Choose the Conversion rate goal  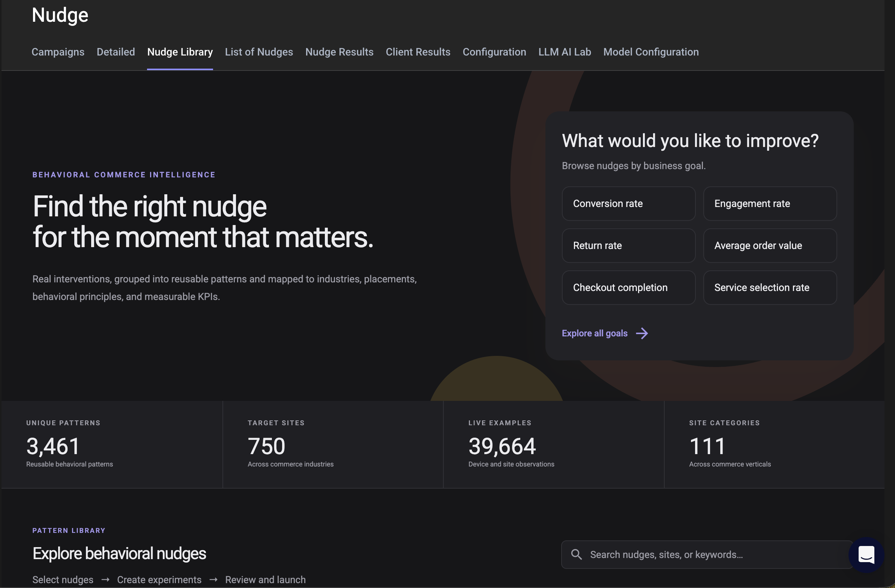pos(629,204)
